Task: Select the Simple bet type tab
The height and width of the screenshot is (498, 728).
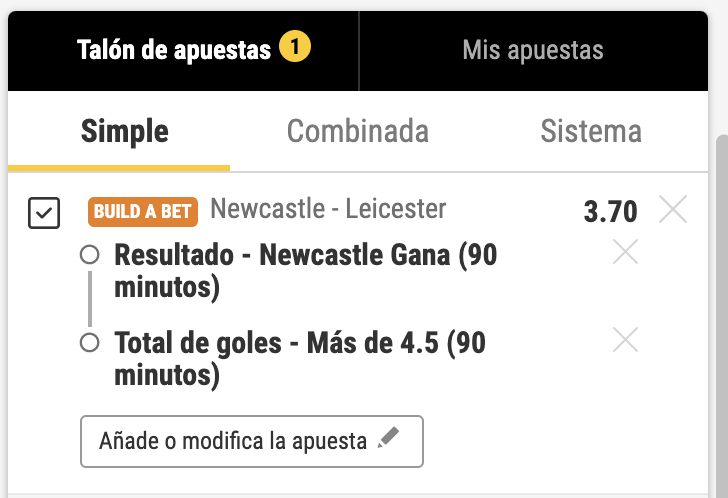Action: pos(125,131)
